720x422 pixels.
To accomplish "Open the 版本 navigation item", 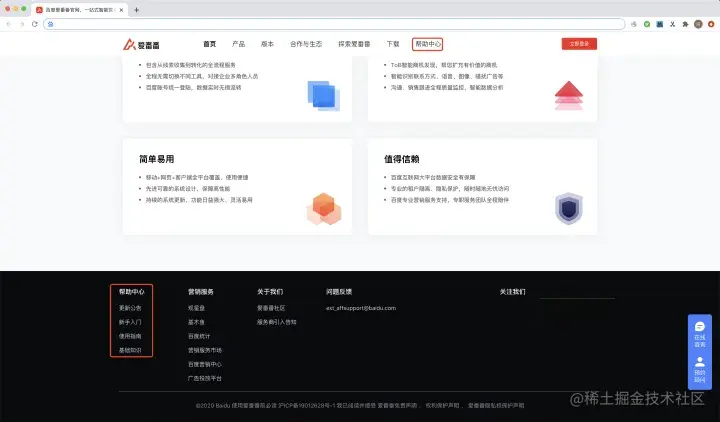I will [267, 44].
